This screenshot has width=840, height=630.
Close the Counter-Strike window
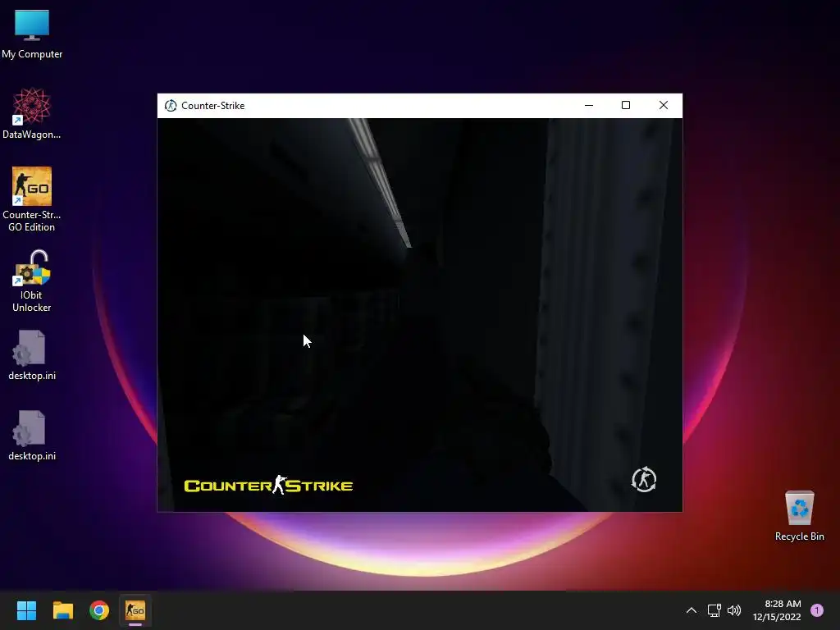663,106
